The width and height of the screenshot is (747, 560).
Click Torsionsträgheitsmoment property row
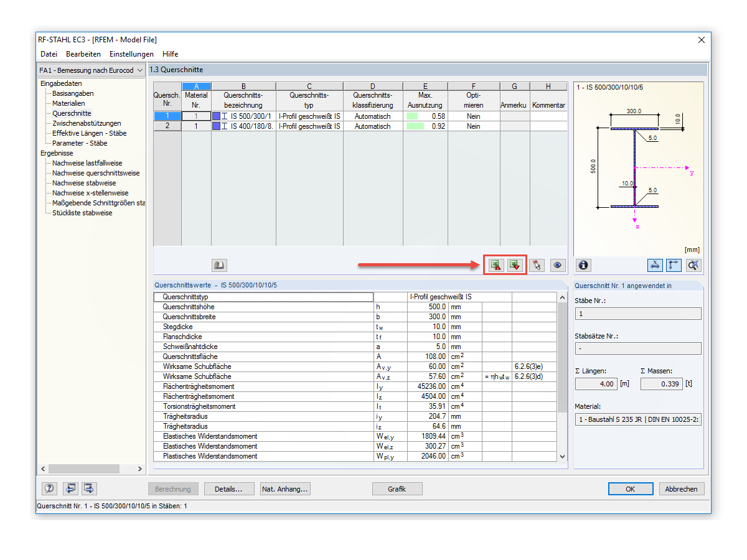[x=355, y=406]
